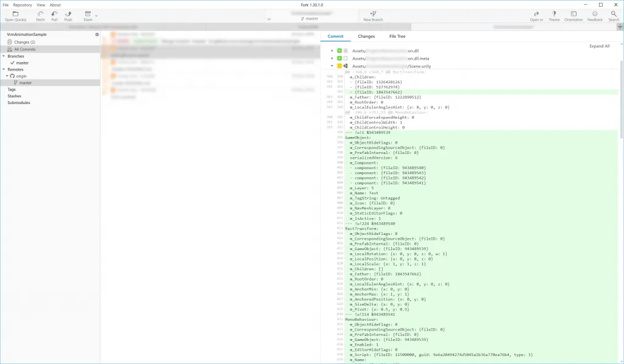Open repository settings gear icon

pyautogui.click(x=97, y=35)
